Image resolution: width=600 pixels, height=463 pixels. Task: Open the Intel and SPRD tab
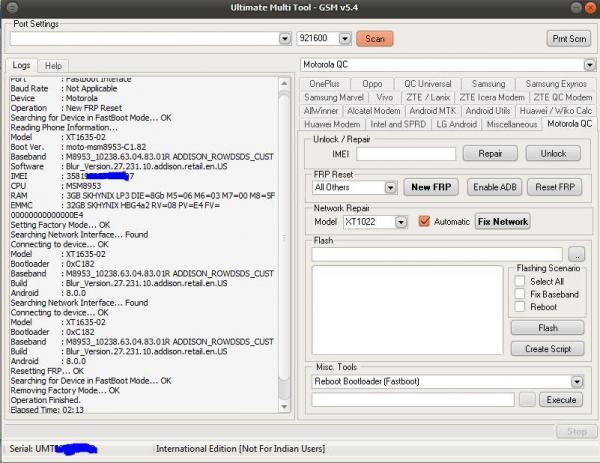click(x=398, y=124)
